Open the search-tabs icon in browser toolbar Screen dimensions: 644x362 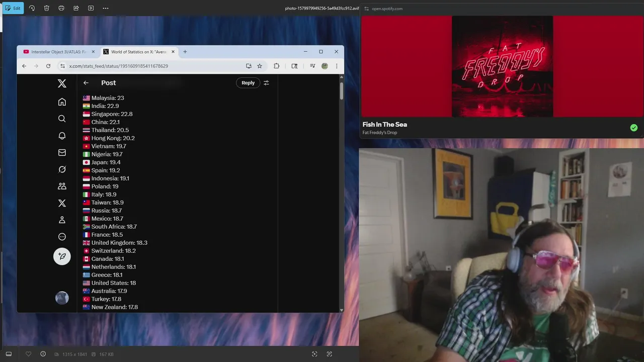[294, 66]
